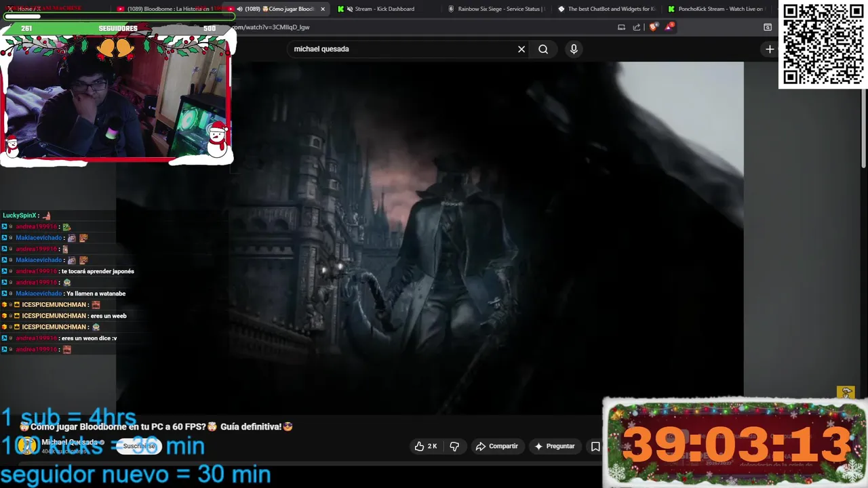Screen dimensions: 868x488
Task: Clear the YouTube search text with X
Action: (x=521, y=49)
